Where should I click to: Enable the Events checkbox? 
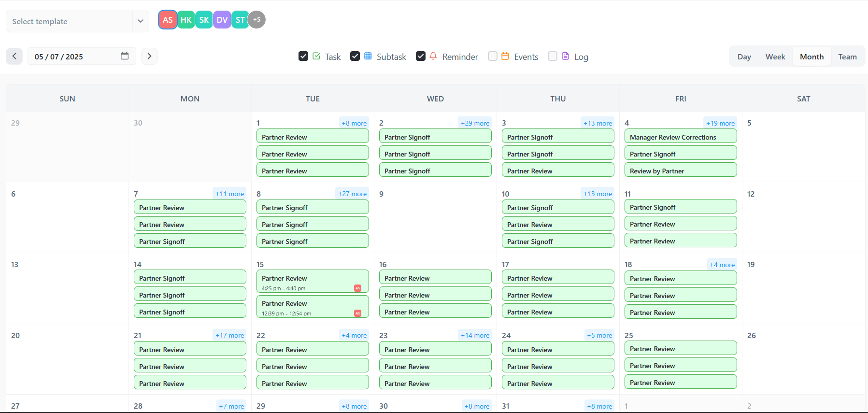(x=493, y=57)
